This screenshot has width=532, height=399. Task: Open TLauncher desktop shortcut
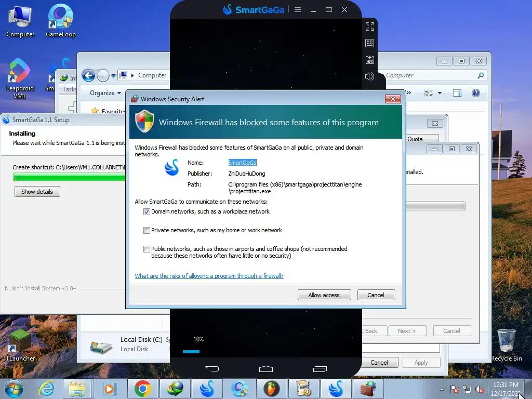(20, 345)
